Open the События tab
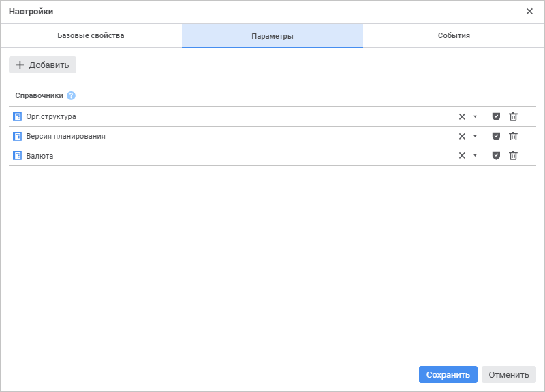Viewport: 545px width, 392px height. pyautogui.click(x=454, y=35)
